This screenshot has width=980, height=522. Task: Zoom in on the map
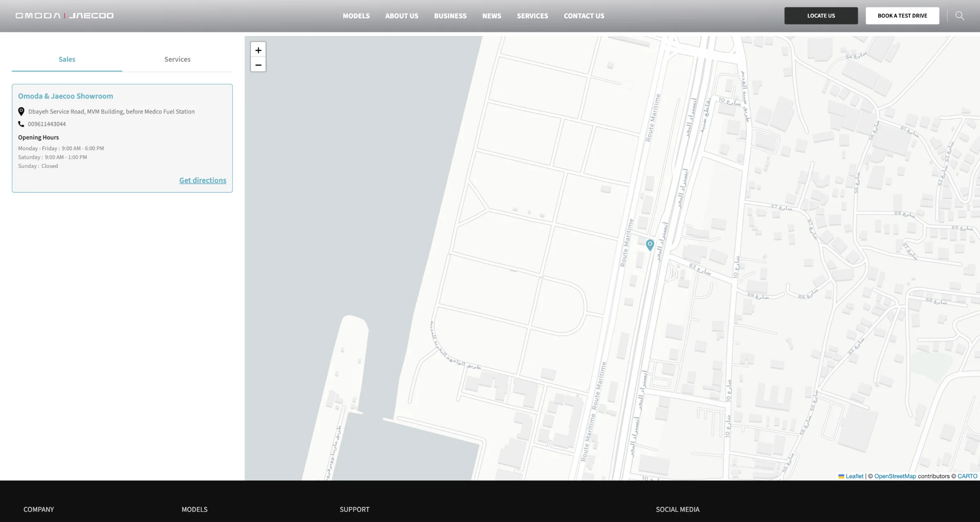pos(258,50)
